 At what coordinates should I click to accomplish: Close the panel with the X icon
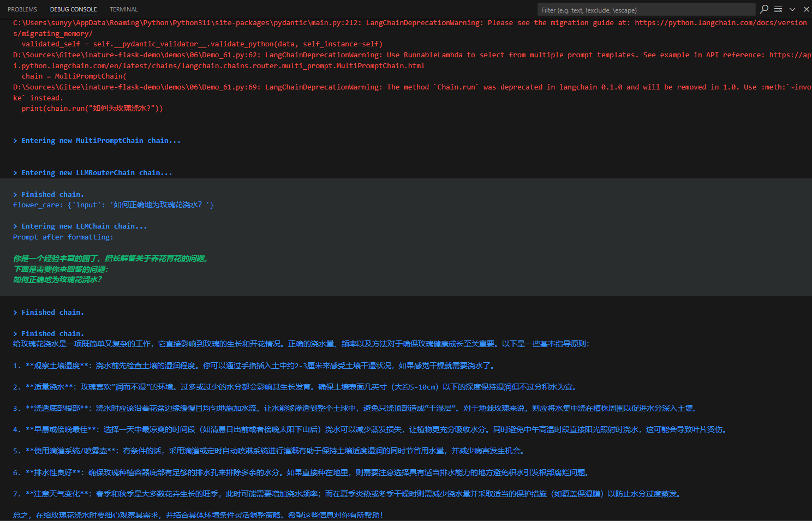806,9
